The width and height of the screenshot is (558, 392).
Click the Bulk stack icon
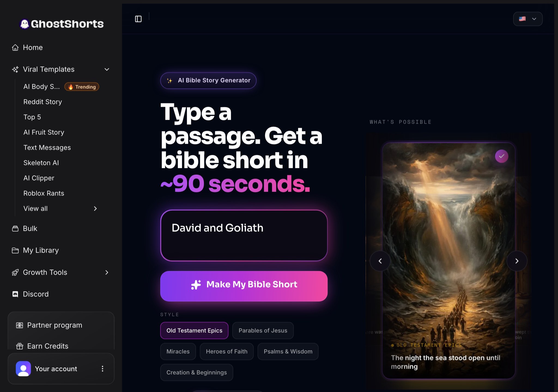click(x=15, y=229)
